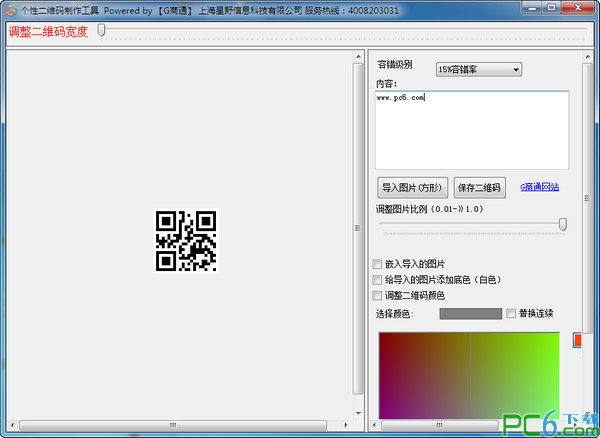The width and height of the screenshot is (600, 438).
Task: Click the up arrow of preview vertical scrollbar
Action: (358, 56)
